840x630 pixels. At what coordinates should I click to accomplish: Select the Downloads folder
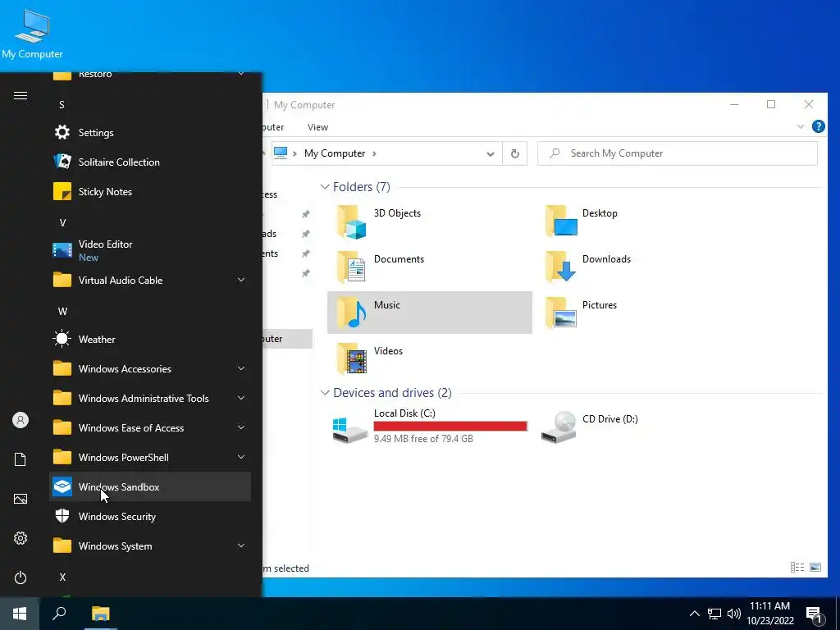click(637, 267)
